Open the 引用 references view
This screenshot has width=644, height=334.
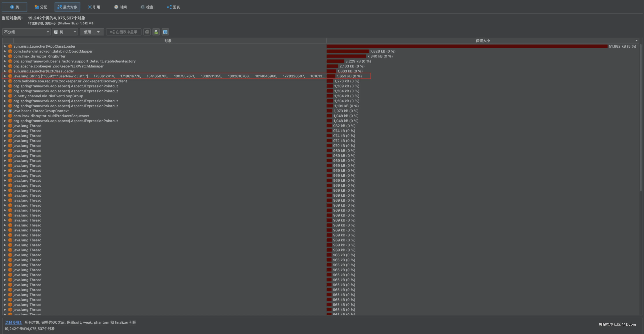click(x=94, y=7)
